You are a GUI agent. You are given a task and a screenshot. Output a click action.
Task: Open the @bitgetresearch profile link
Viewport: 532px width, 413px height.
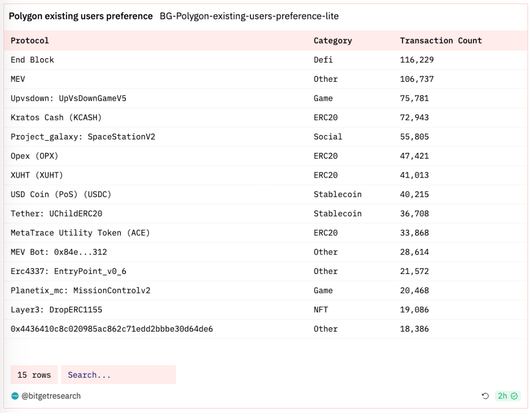tap(51, 396)
